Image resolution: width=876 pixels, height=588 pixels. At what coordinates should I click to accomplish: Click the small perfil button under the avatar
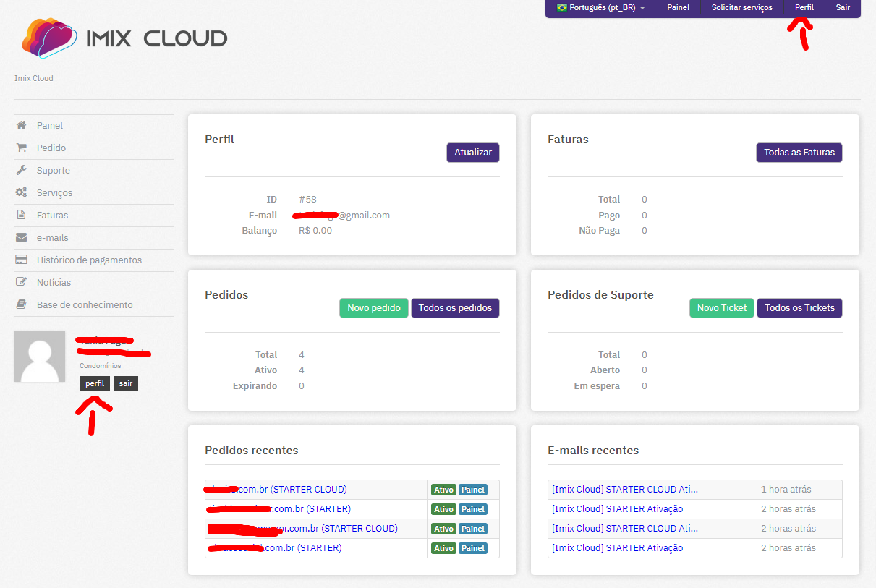(x=95, y=383)
